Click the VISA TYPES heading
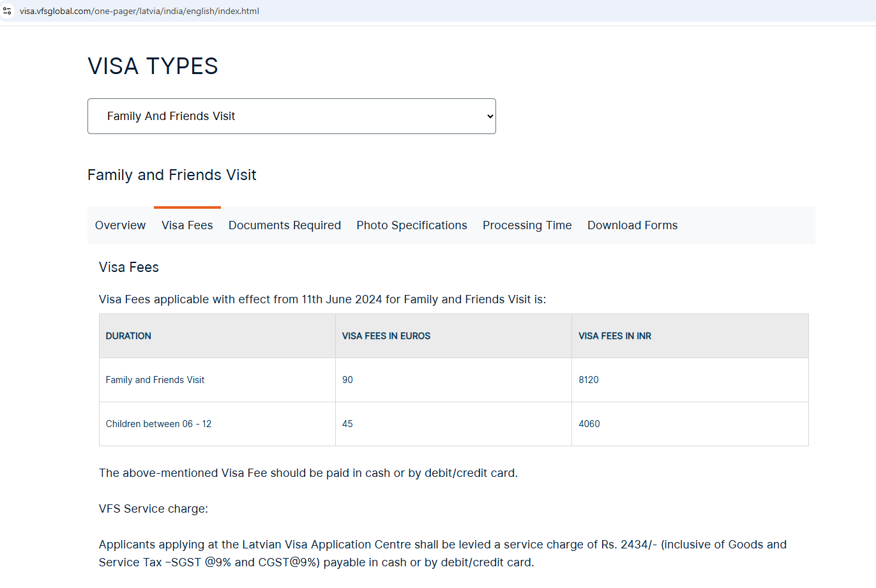 point(153,66)
